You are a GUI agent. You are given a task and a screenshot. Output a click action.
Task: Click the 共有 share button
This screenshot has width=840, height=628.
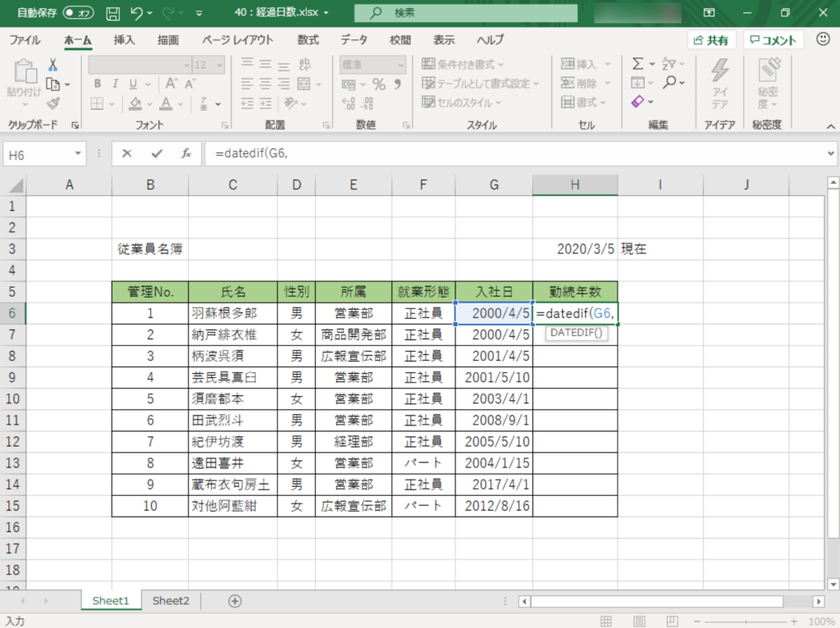point(710,40)
